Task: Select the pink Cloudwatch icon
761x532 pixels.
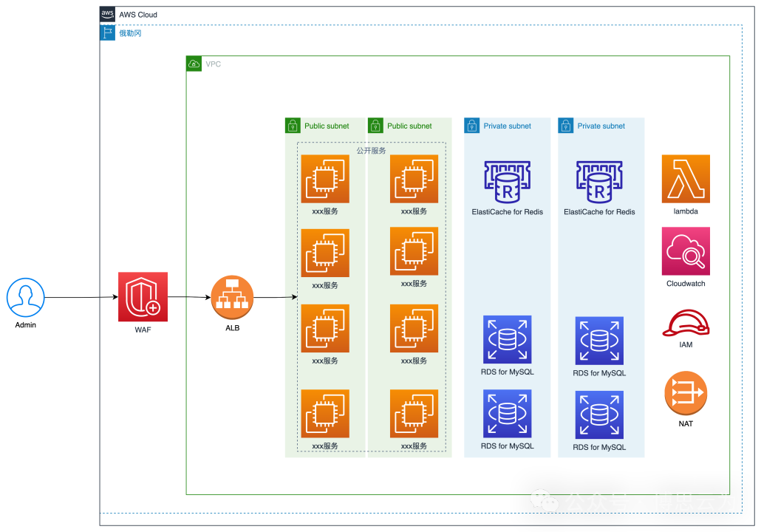Action: 686,251
